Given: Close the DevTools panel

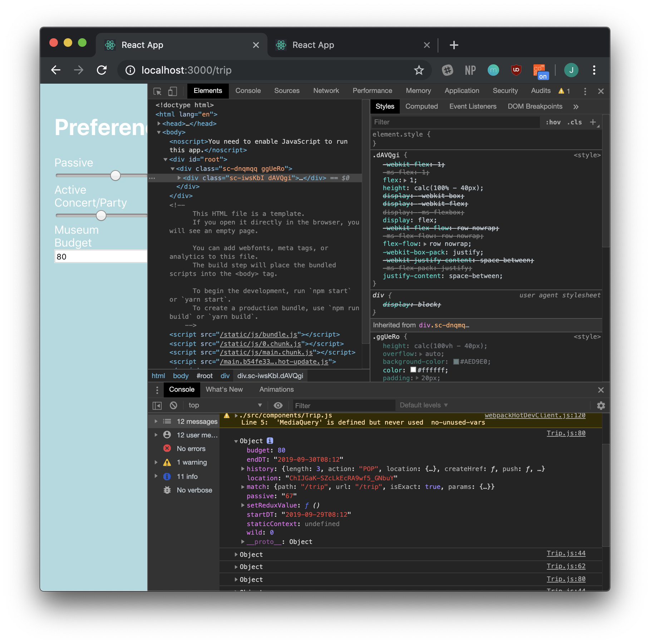Looking at the screenshot, I should (601, 91).
